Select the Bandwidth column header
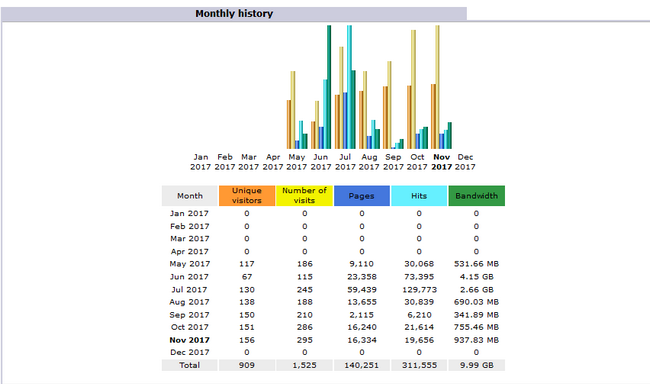This screenshot has width=650, height=384. pyautogui.click(x=476, y=196)
